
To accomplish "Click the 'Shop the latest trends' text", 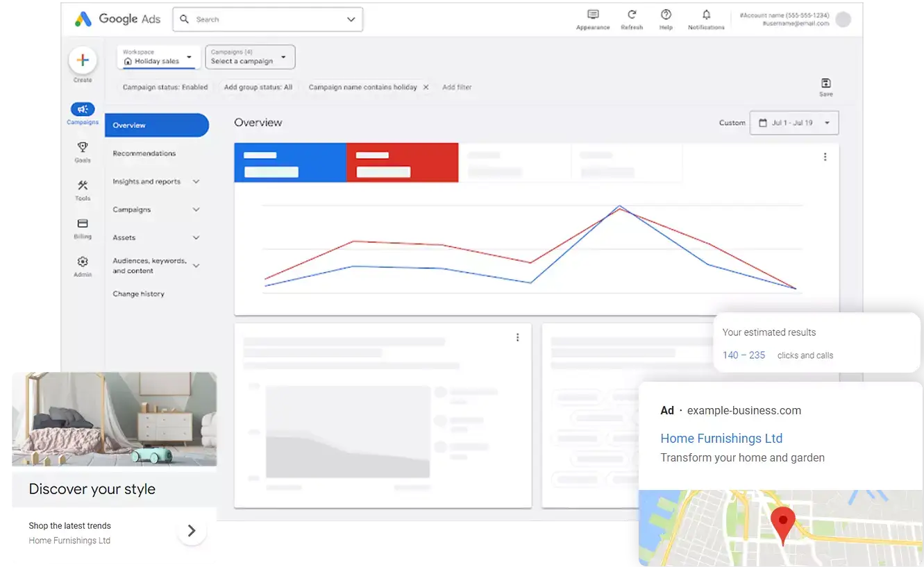I will pos(69,526).
